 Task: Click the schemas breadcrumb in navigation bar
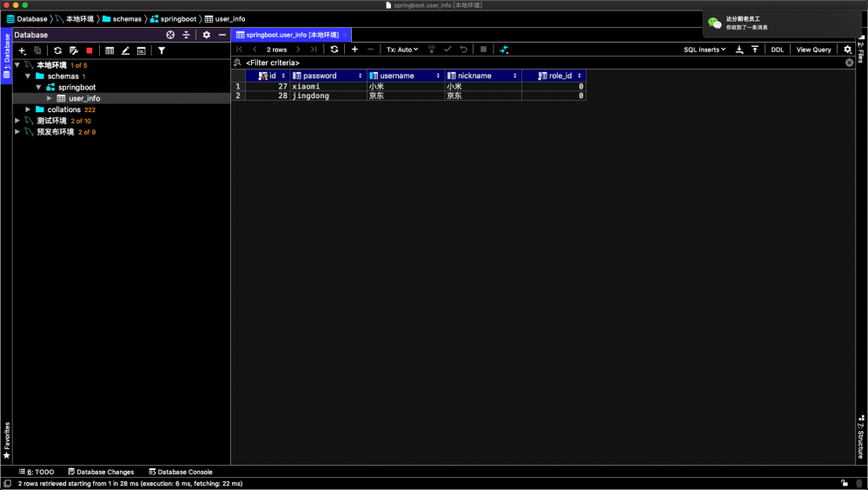pyautogui.click(x=123, y=19)
